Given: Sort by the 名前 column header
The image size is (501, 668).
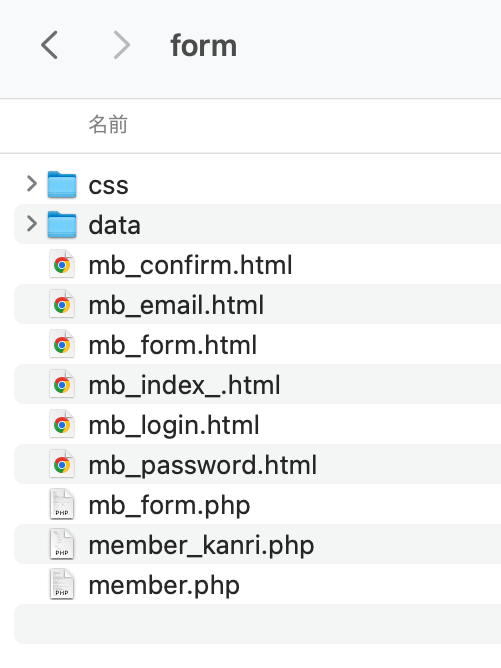Looking at the screenshot, I should [108, 124].
